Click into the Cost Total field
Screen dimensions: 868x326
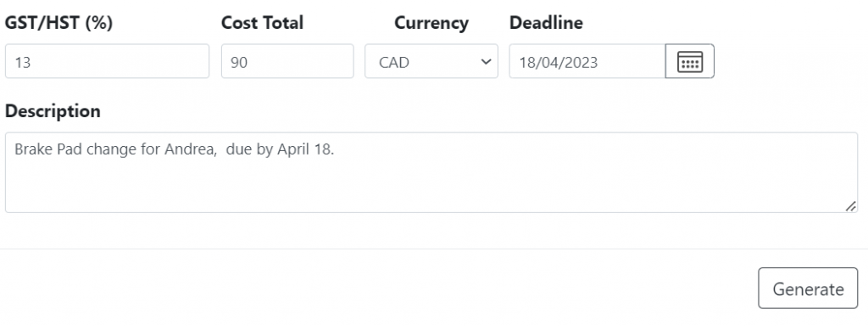[287, 61]
